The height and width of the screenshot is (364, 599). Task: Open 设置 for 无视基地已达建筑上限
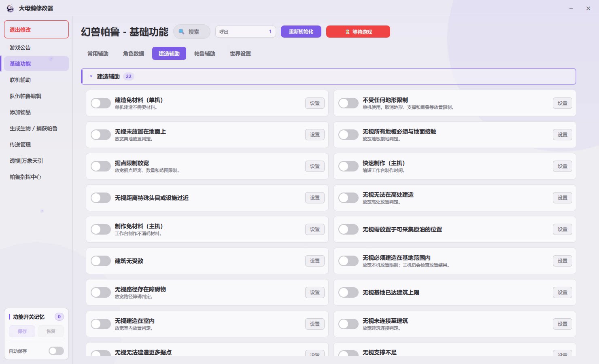click(x=563, y=292)
